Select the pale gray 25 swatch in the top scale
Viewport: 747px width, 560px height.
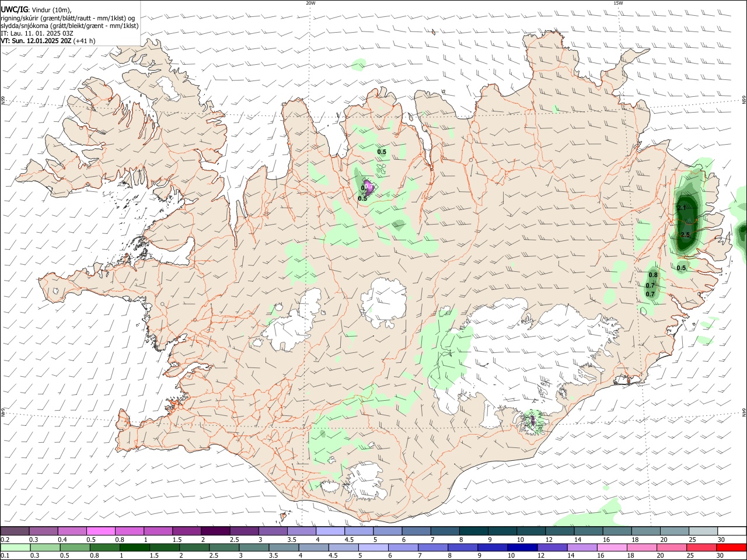coord(703,531)
